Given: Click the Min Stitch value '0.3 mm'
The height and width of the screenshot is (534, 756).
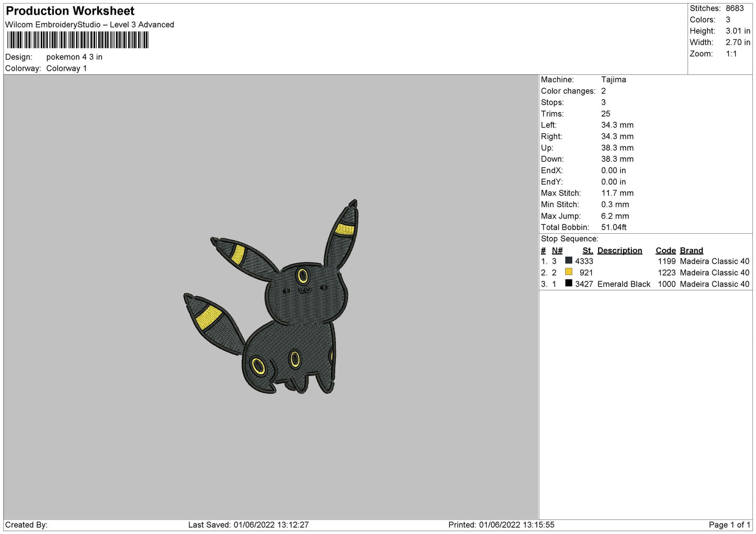Looking at the screenshot, I should [x=615, y=204].
